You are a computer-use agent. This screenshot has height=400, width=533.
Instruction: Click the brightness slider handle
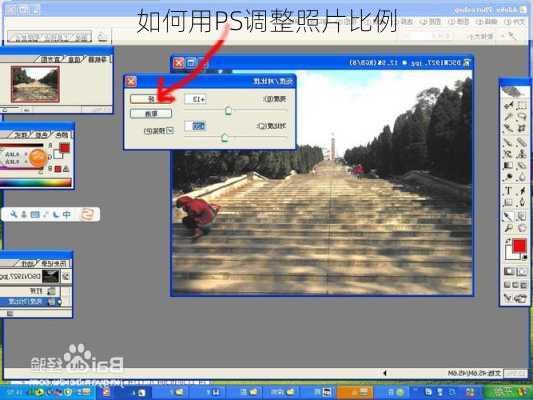228,110
